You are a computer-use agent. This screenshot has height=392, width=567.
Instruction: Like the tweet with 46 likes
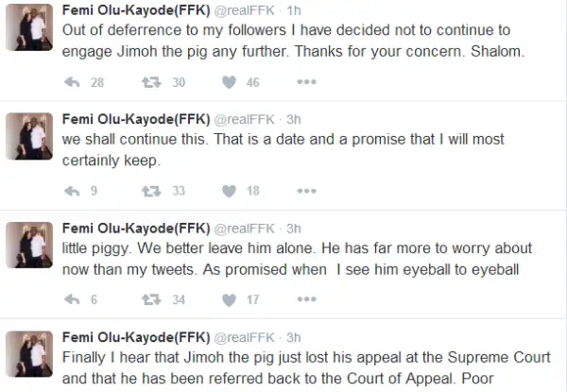229,83
